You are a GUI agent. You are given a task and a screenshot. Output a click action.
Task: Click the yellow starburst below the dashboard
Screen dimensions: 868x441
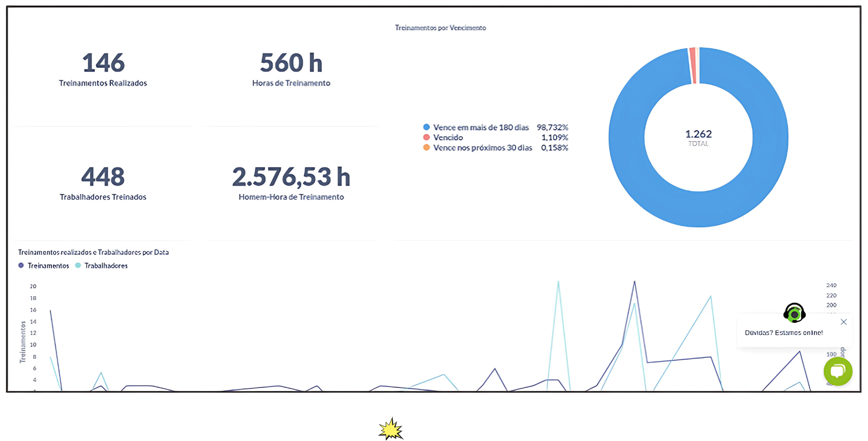coord(390,429)
